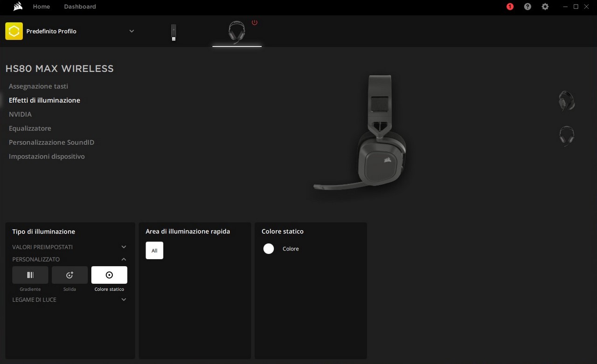Select the Gradiente lighting type
This screenshot has height=364, width=597.
click(x=30, y=275)
